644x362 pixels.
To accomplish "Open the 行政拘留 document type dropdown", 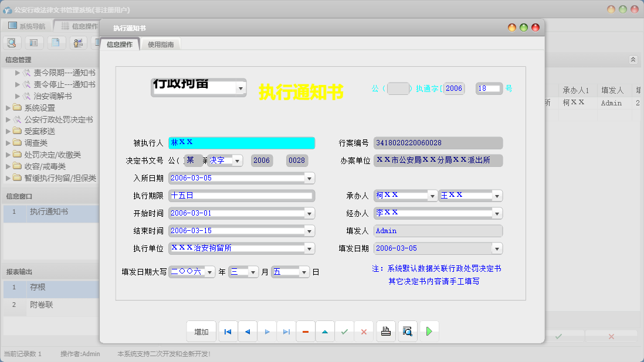I will point(240,87).
